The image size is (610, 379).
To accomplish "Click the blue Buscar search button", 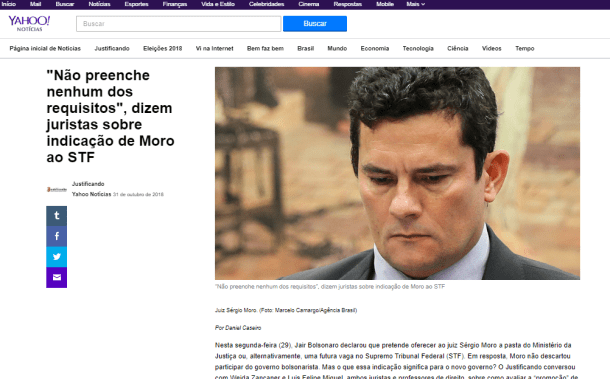I will (x=315, y=24).
